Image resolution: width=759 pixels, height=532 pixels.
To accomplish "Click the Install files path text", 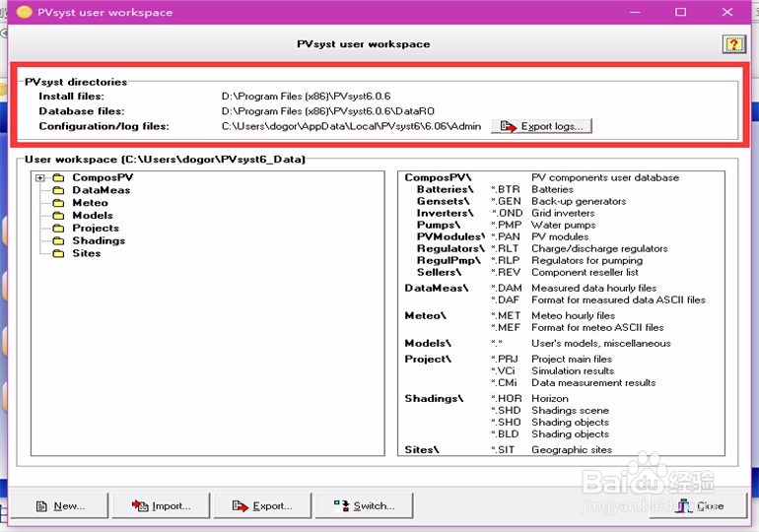I will [x=306, y=97].
